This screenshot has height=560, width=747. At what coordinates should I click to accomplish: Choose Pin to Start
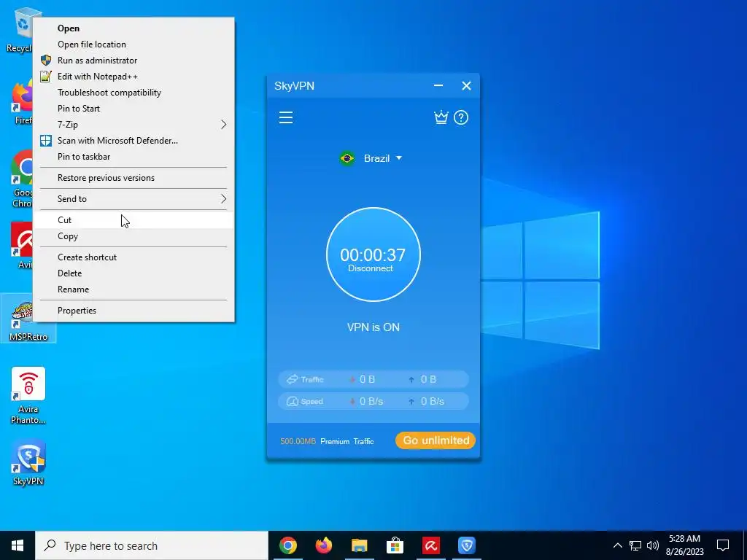134,109
